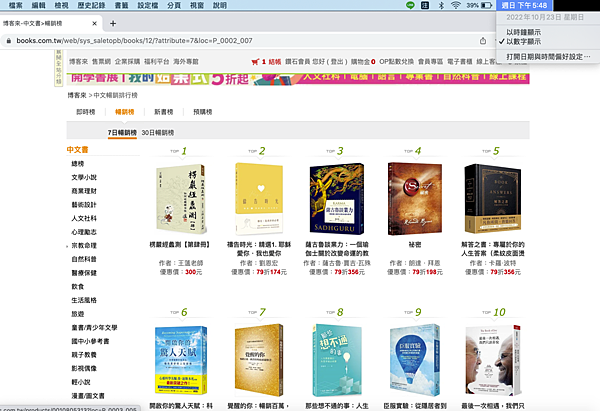Image resolution: width=600 pixels, height=411 pixels.
Task: Open 企業採購 top navigation link
Action: (127, 62)
